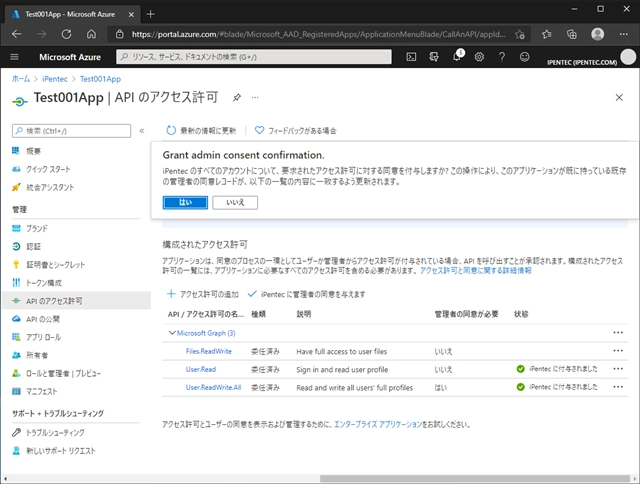Focus the Azure global resource search box
This screenshot has height=484, width=640.
254,57
